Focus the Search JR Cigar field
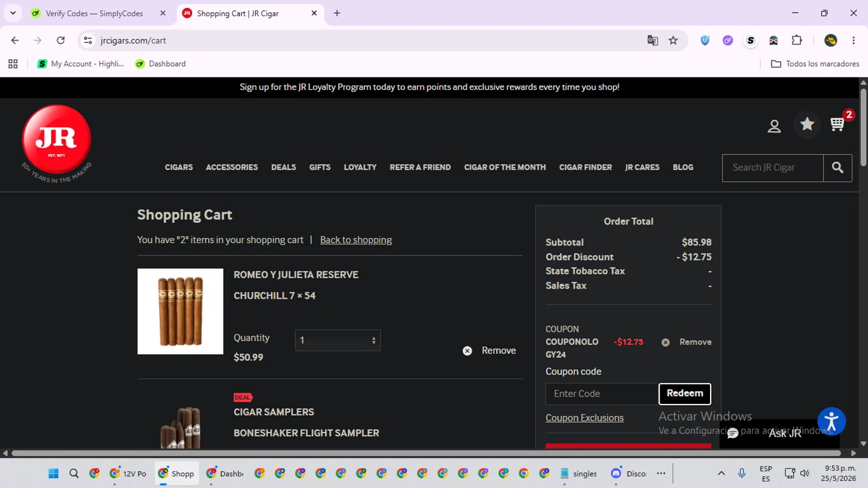Image resolution: width=868 pixels, height=488 pixels. tap(773, 168)
